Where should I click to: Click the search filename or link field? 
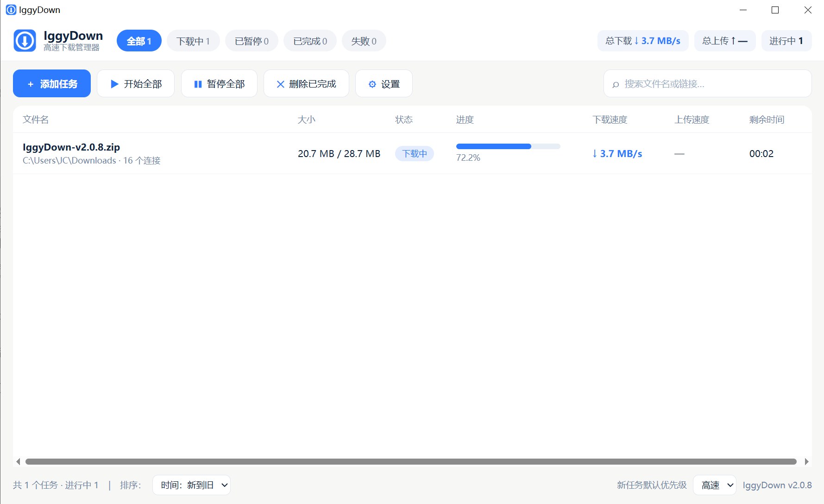coord(708,83)
